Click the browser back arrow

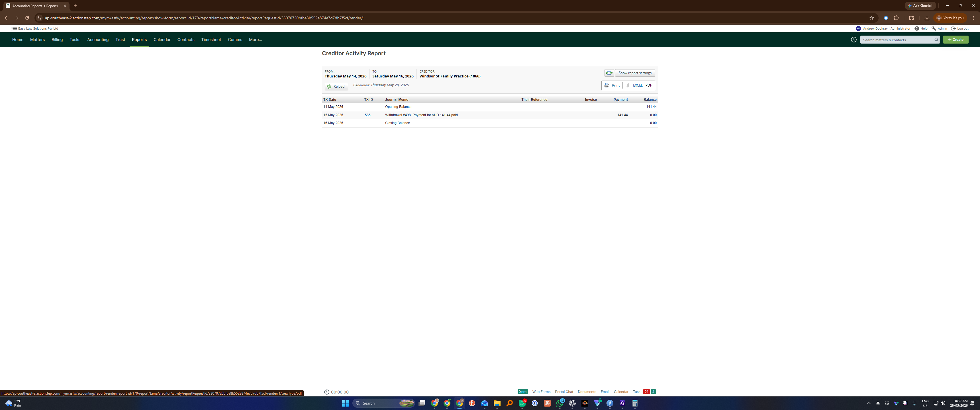click(7, 18)
